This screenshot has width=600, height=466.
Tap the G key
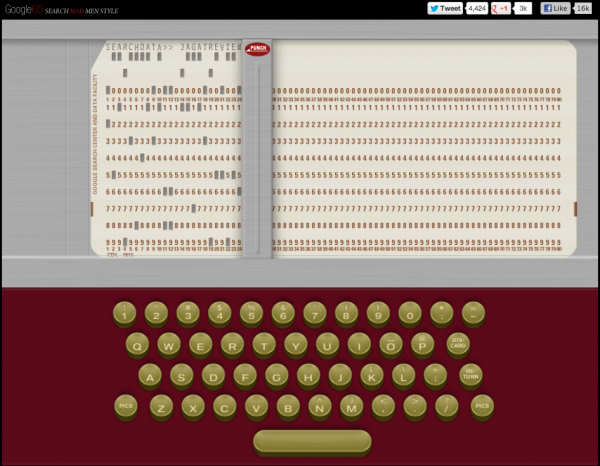(277, 376)
